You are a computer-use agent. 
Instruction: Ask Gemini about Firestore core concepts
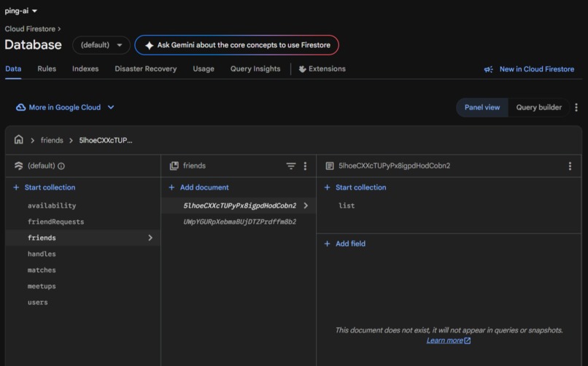click(236, 45)
